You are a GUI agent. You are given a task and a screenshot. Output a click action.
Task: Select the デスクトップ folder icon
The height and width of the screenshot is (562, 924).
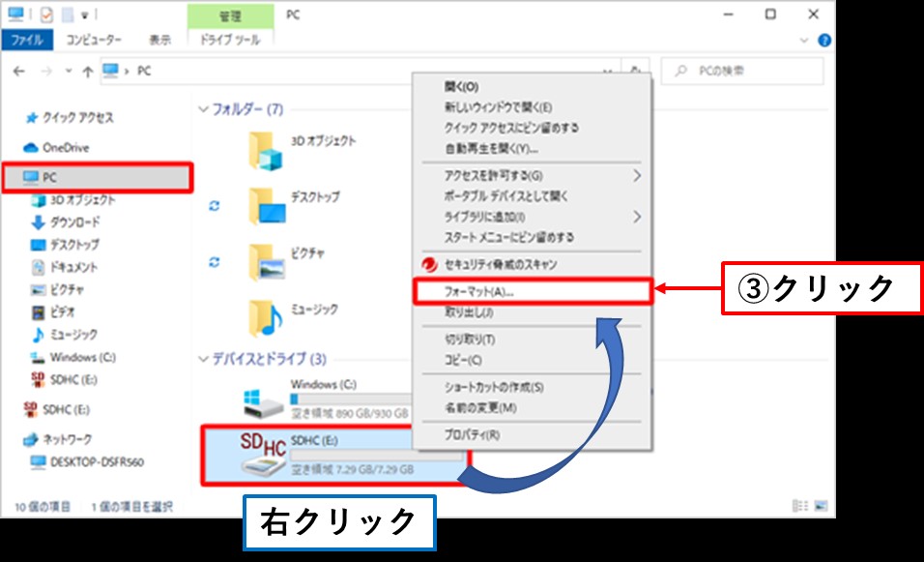tap(267, 206)
